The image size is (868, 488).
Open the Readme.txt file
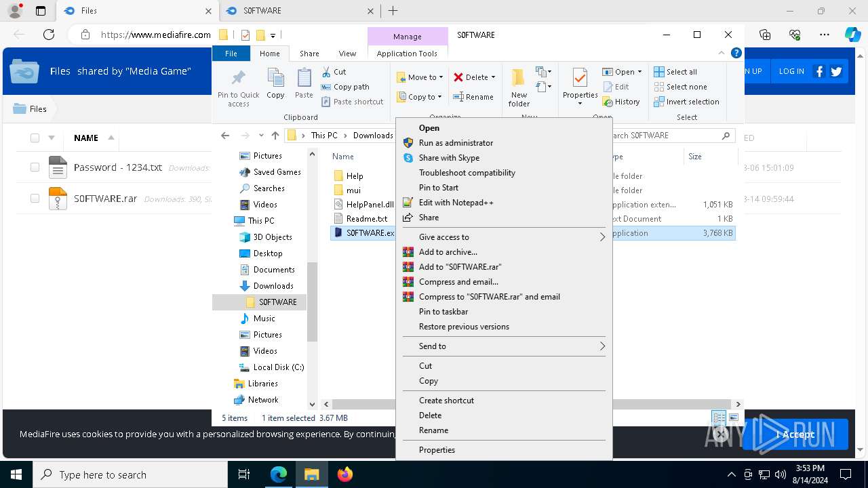[367, 219]
